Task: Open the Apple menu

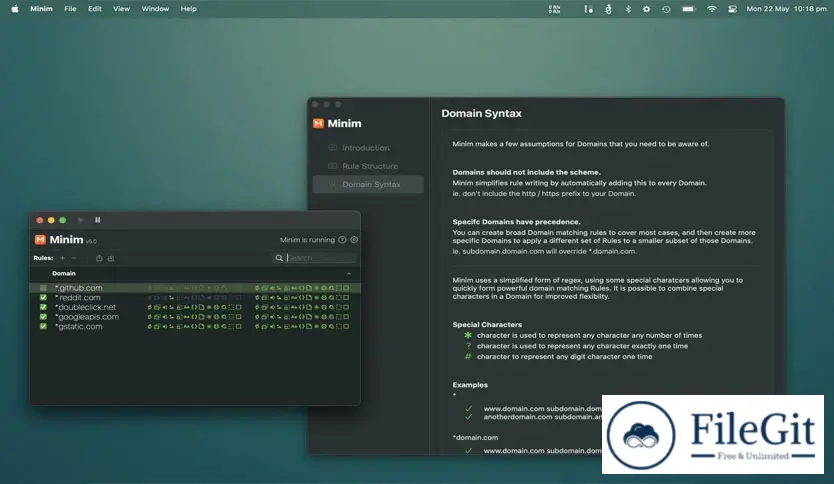Action: coord(15,9)
